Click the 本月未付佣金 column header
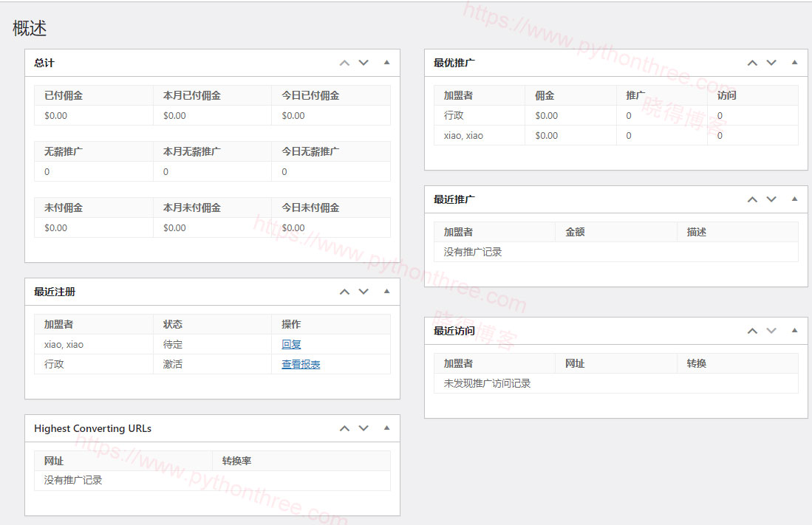This screenshot has width=812, height=525. (x=191, y=207)
